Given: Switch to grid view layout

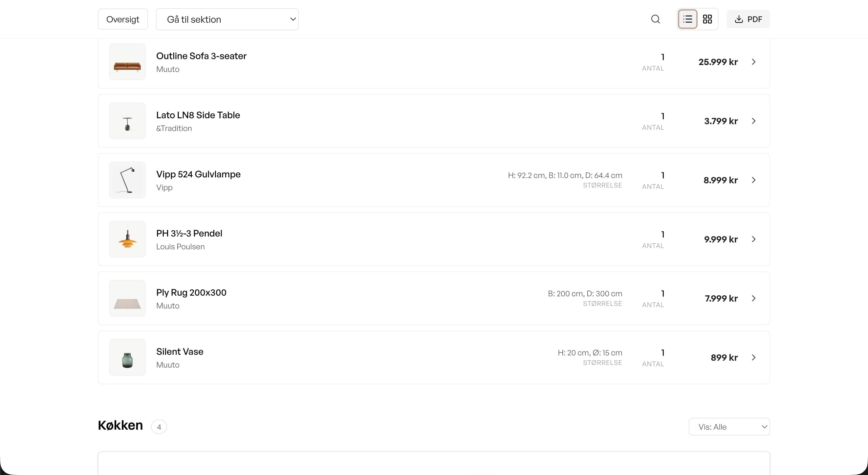Looking at the screenshot, I should pyautogui.click(x=707, y=19).
